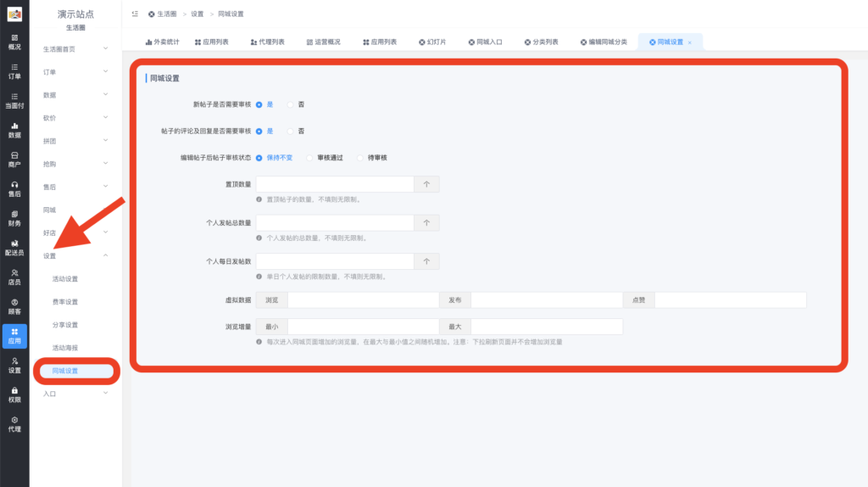Select the highlighted 应用 sidebar icon
This screenshot has width=868, height=487.
click(x=14, y=336)
